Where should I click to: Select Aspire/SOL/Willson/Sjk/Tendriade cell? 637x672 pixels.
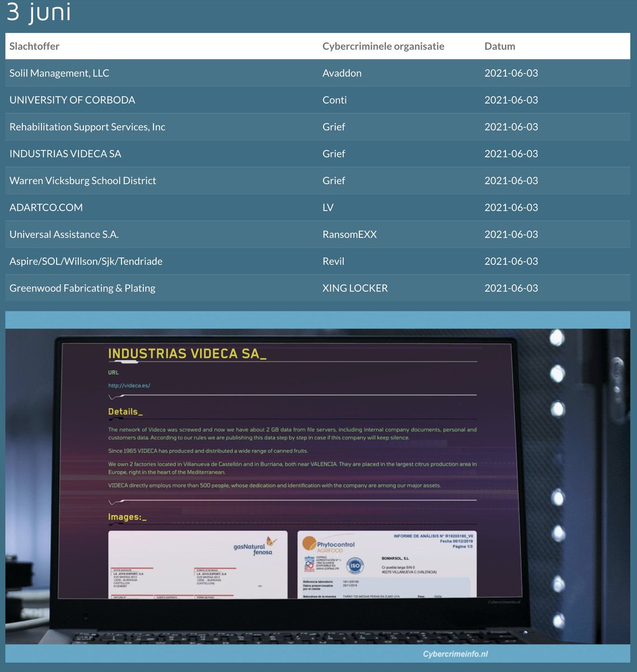(86, 262)
